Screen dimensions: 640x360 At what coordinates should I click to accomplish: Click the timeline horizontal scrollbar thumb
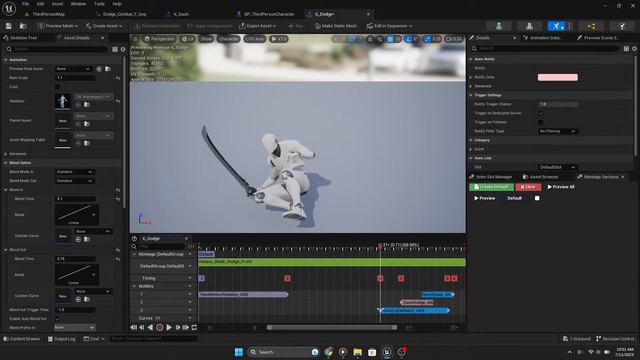pos(332,327)
